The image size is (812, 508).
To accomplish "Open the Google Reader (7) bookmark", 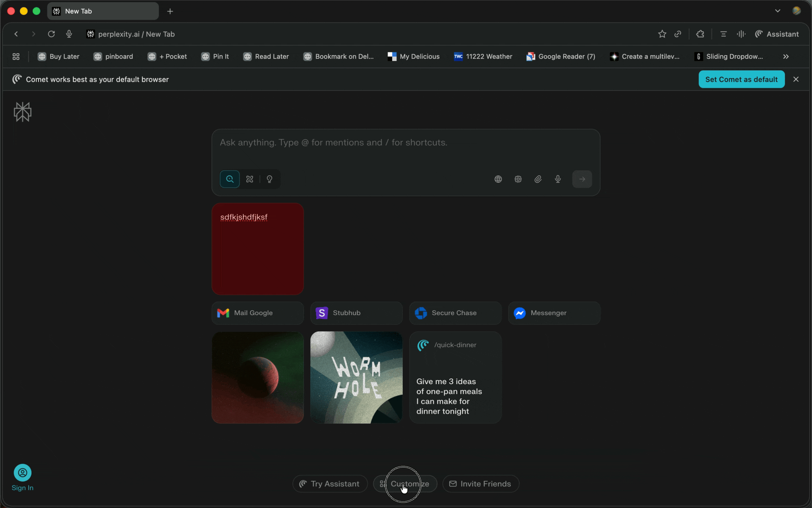I will (x=561, y=57).
